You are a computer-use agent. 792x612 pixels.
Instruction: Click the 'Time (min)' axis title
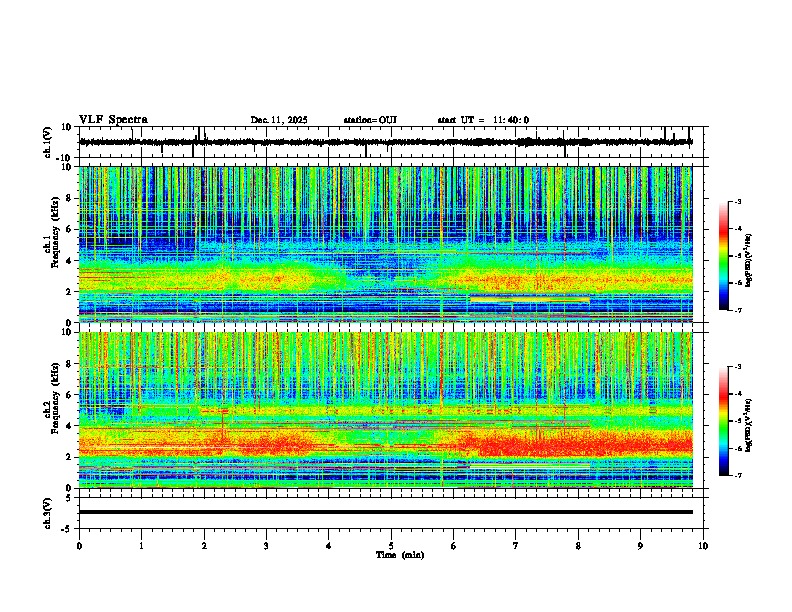coord(400,555)
